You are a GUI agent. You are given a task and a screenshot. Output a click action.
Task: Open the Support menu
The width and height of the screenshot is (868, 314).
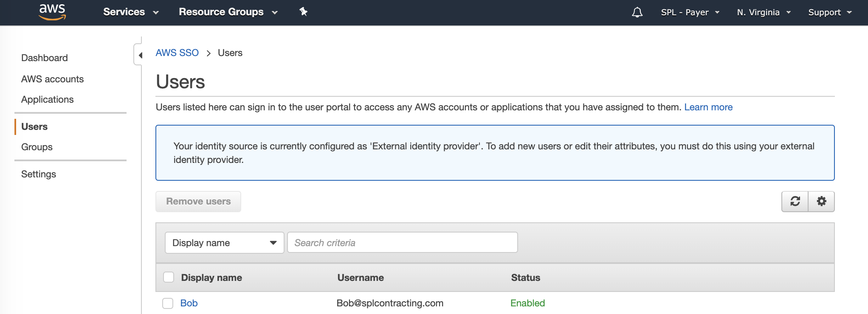(x=830, y=12)
